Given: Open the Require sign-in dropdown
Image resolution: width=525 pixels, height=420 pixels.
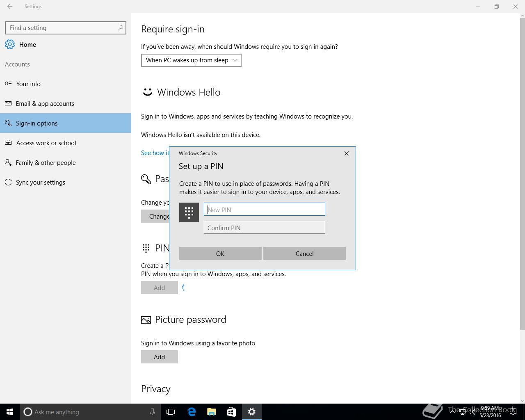Looking at the screenshot, I should point(191,60).
